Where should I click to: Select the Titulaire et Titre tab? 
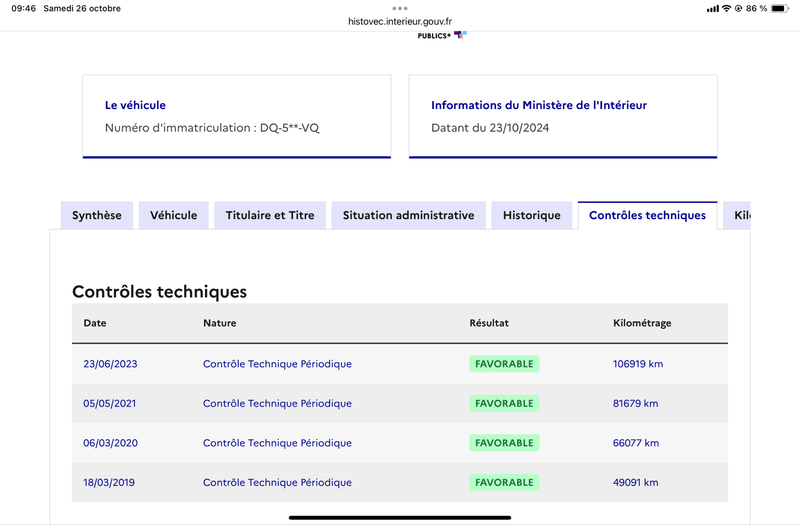(270, 215)
